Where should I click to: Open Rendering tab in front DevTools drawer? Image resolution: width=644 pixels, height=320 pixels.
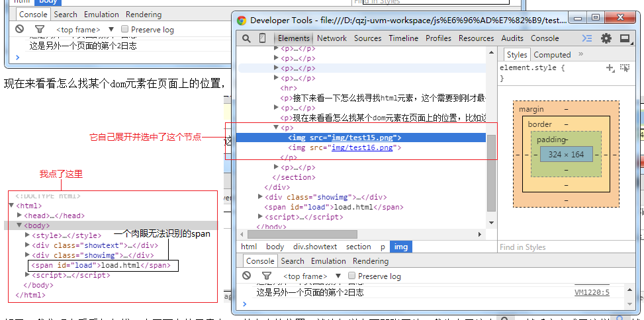tap(371, 261)
